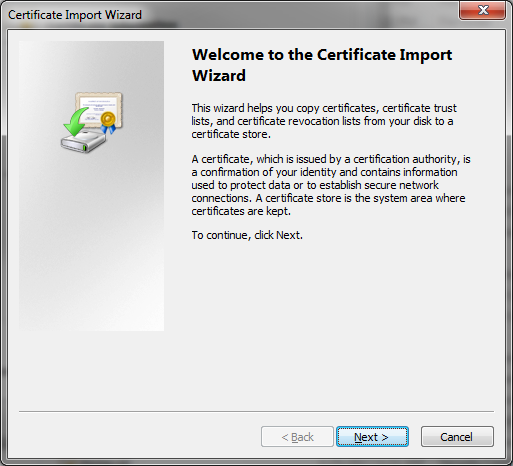Click the certificate paper in the graphic

pyautogui.click(x=99, y=109)
